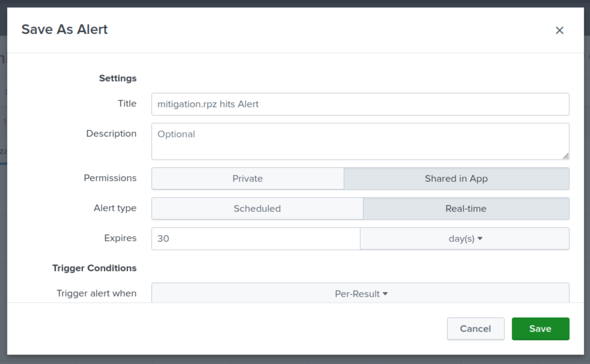Click the Description field label

111,134
